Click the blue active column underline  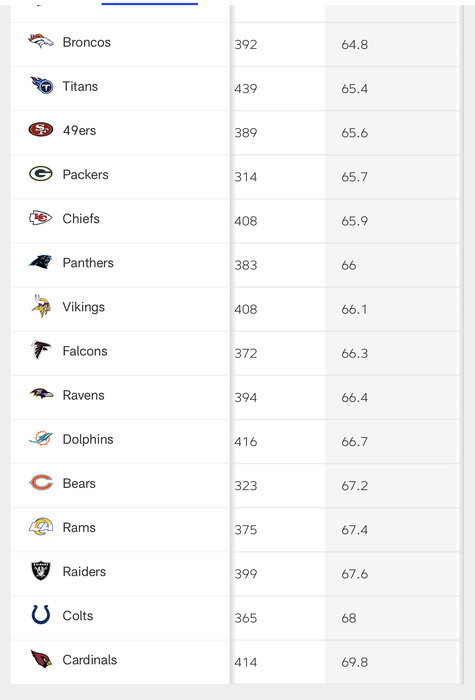coord(150,4)
